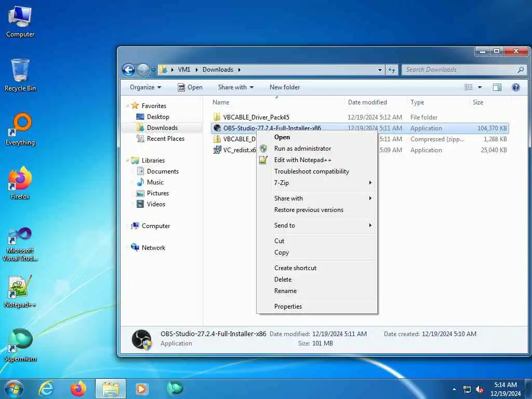Open Supermium from the taskbar
Screen dimensions: 532x399
tap(175, 388)
